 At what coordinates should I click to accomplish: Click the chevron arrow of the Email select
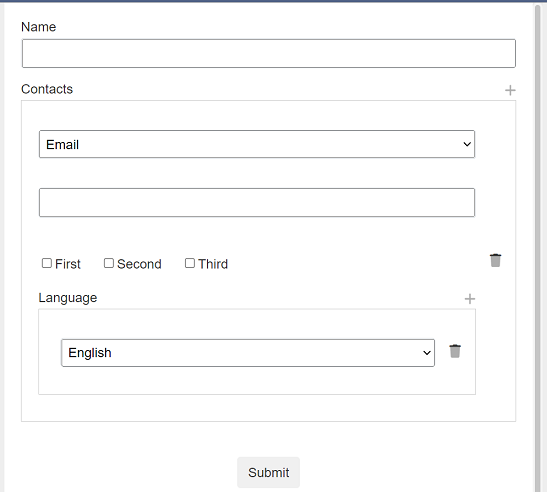(x=467, y=144)
